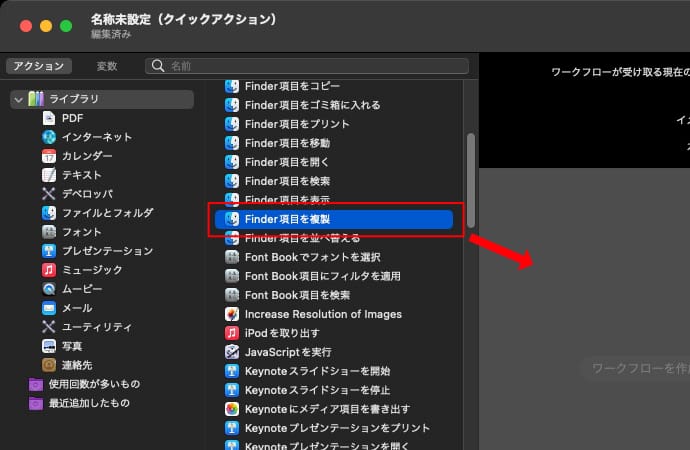
Task: Click the green full-screen window button
Action: click(x=66, y=25)
